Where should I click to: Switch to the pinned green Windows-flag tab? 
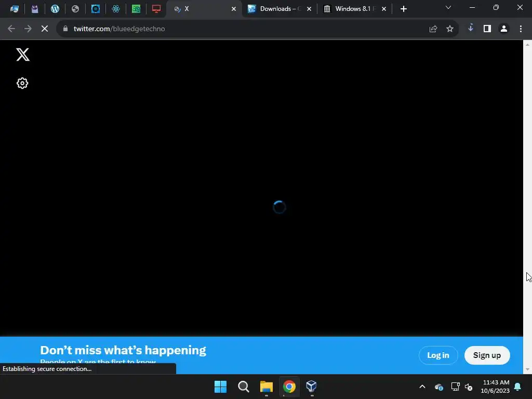pyautogui.click(x=136, y=9)
